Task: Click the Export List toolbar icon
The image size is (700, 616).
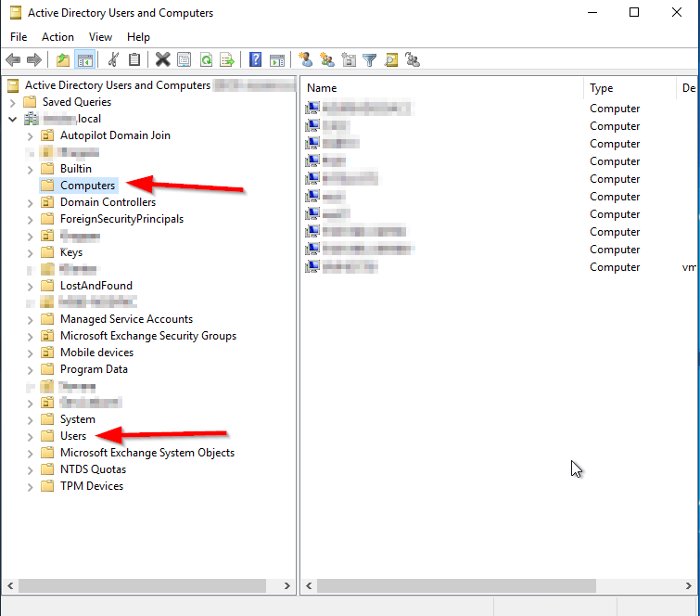Action: [227, 59]
